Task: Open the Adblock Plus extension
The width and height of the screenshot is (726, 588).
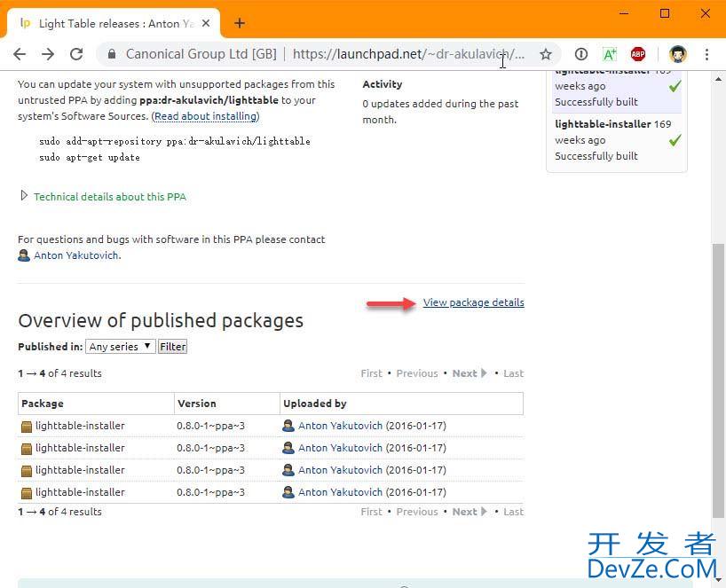Action: (638, 54)
